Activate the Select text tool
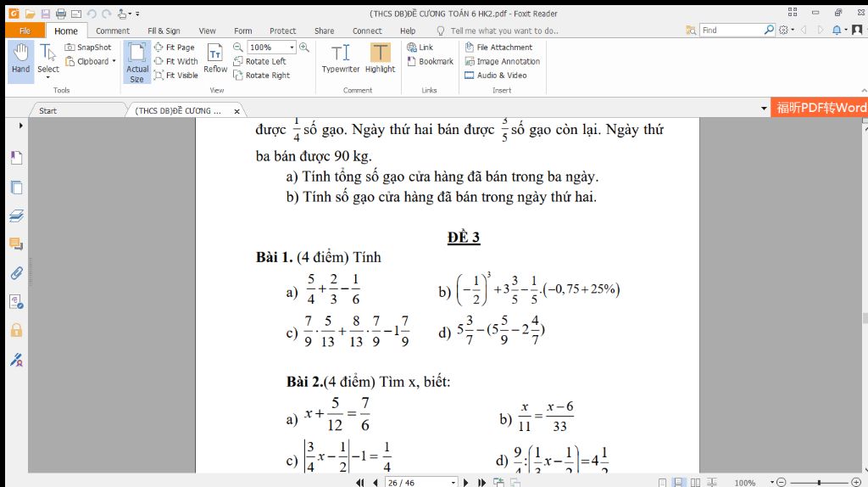The height and width of the screenshot is (487, 868). (48, 60)
